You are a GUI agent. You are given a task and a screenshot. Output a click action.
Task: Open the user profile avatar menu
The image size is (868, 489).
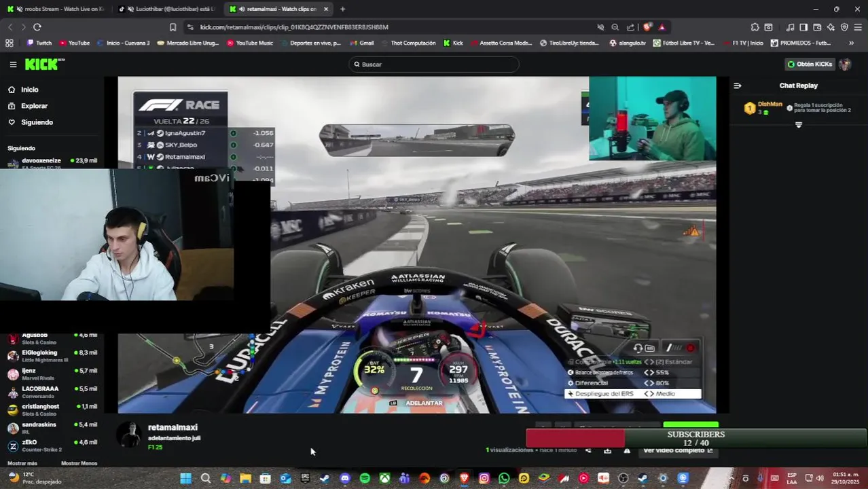pos(845,65)
